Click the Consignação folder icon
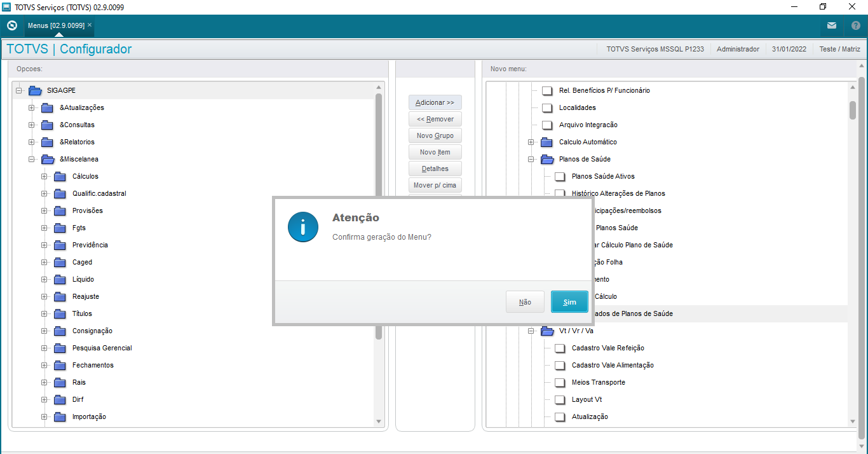Screen dimensions: 868x454 tap(60, 331)
